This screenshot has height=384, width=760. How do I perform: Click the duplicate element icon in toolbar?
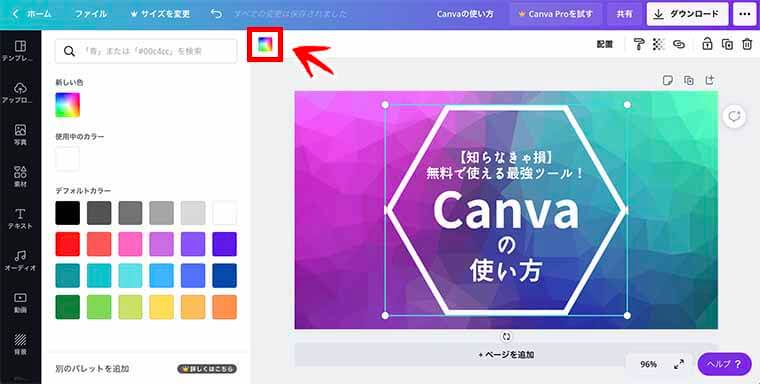coord(727,44)
